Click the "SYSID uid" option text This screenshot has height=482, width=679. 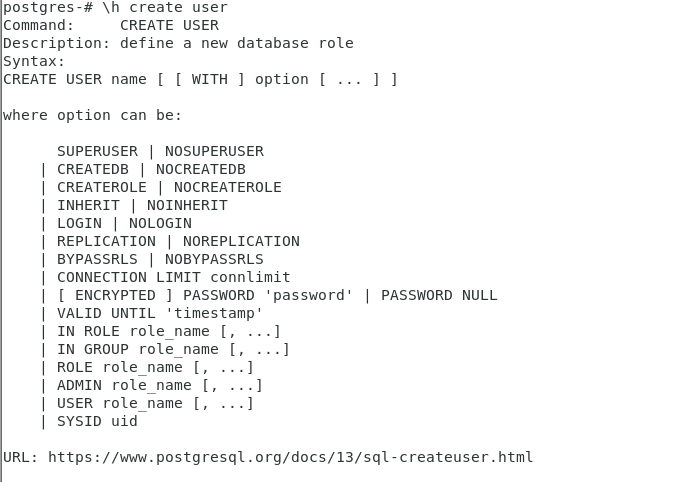[97, 421]
